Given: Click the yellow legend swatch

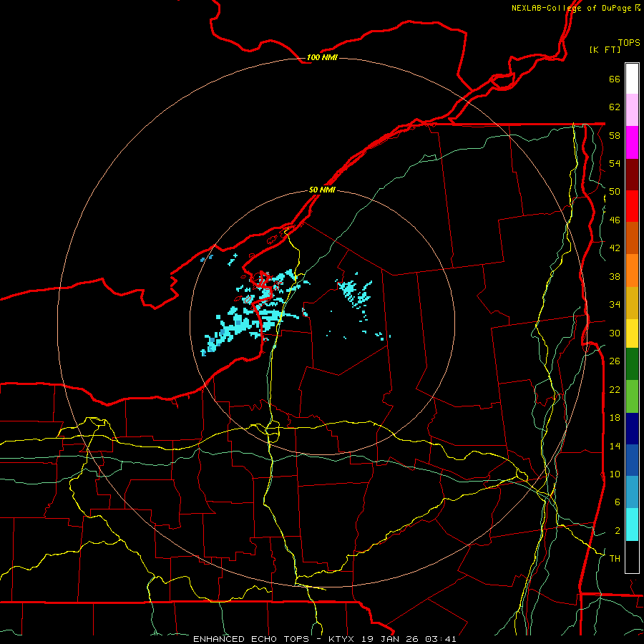Looking at the screenshot, I should (x=632, y=333).
